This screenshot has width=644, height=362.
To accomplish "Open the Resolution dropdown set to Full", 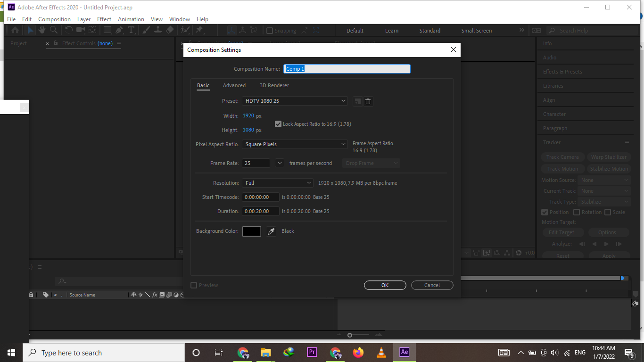I will [278, 183].
